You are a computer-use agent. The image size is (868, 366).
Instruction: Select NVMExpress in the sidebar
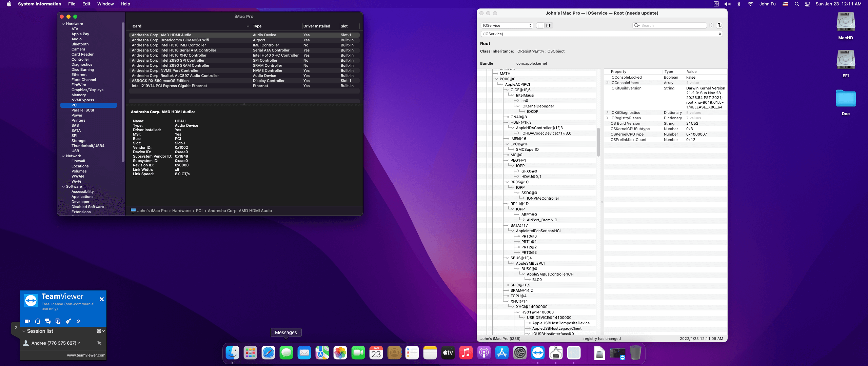pos(83,100)
